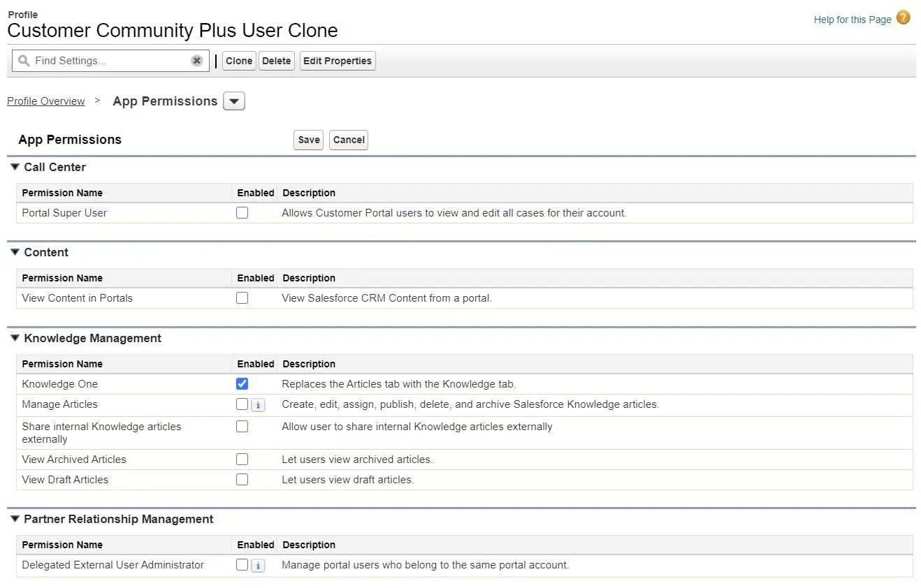The height and width of the screenshot is (588, 921).
Task: Open the help icon for this page
Action: pos(904,18)
